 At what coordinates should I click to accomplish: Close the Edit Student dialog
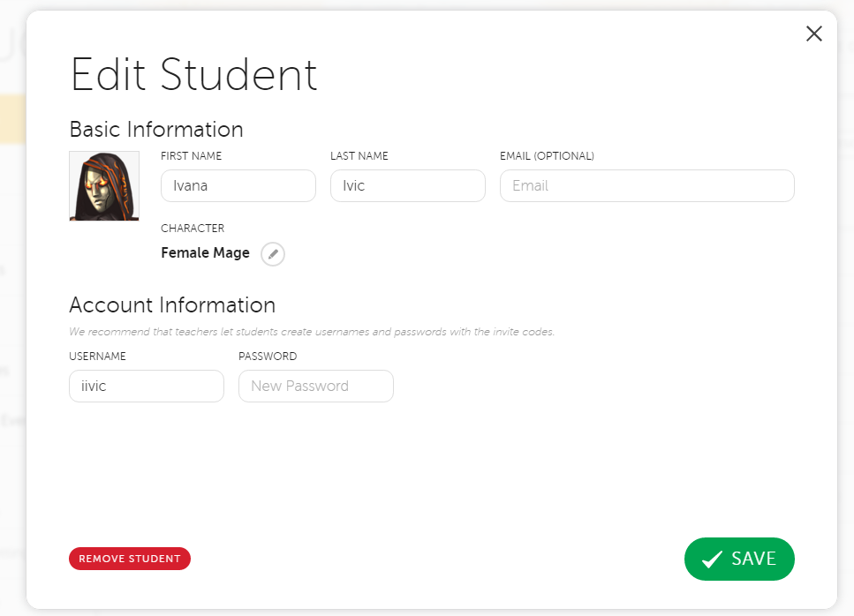click(x=813, y=34)
